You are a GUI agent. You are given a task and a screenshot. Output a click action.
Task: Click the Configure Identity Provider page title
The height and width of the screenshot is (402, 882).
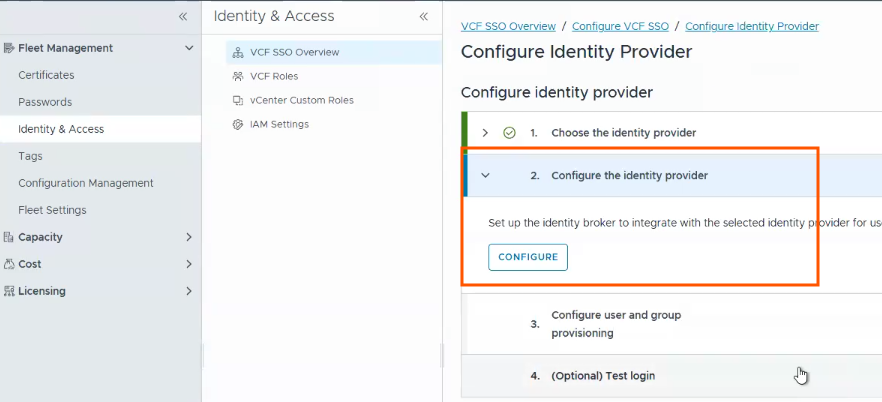[x=577, y=52]
